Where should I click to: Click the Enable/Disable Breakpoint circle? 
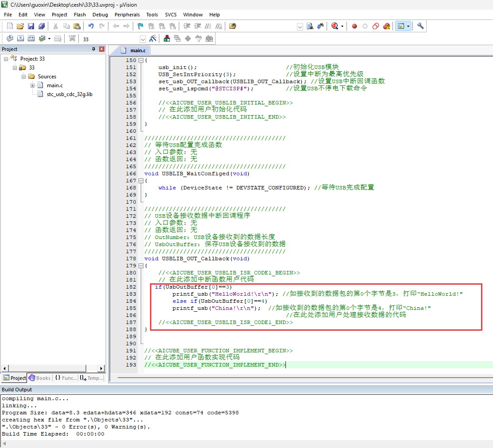coord(365,26)
